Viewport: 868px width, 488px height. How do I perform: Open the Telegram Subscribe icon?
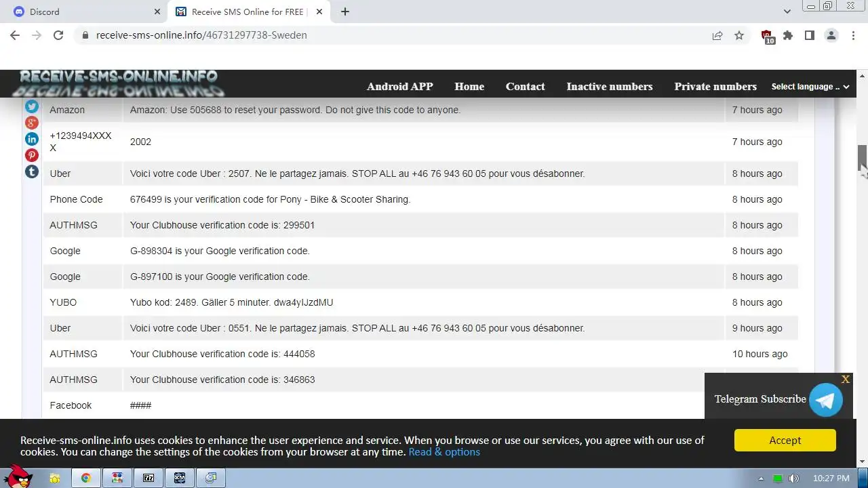826,399
